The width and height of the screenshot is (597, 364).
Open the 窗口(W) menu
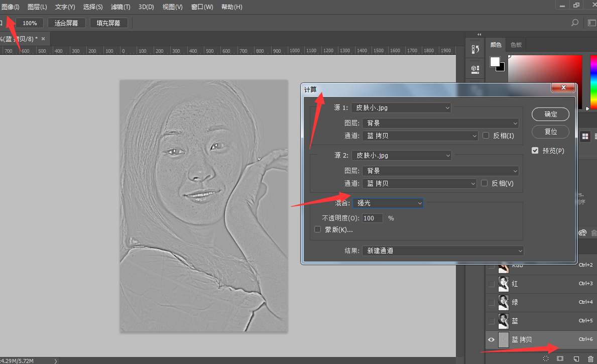[202, 7]
